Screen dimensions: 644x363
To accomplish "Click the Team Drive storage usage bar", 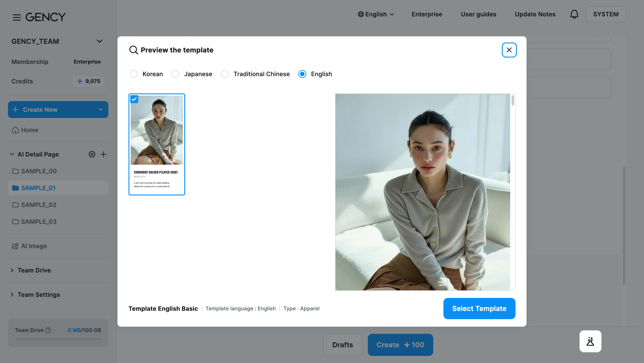I will coord(58,339).
